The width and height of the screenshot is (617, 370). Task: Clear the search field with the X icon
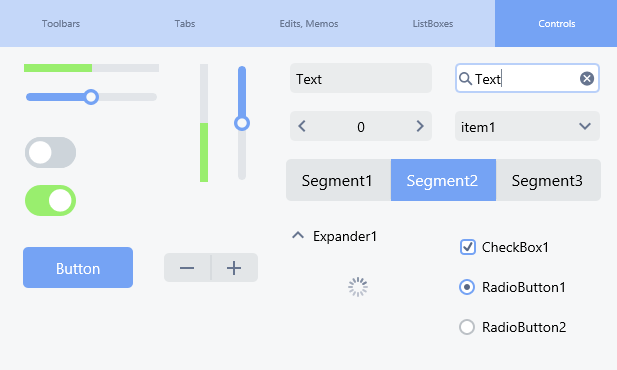(x=587, y=79)
